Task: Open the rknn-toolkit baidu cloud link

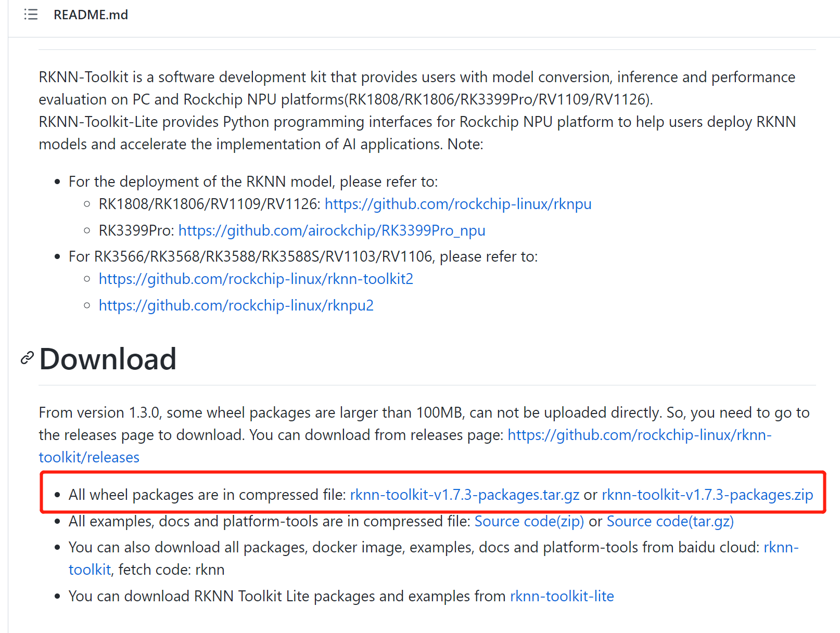Action: pos(780,547)
